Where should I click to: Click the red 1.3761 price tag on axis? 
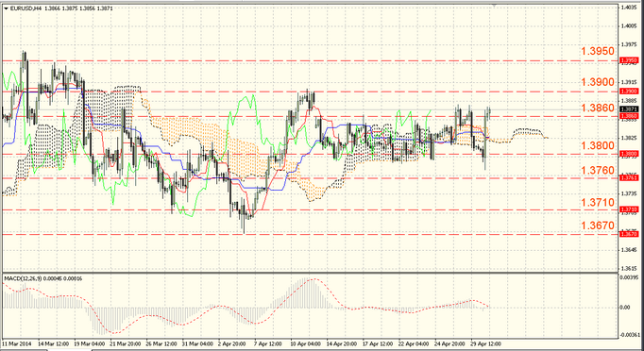click(x=629, y=177)
